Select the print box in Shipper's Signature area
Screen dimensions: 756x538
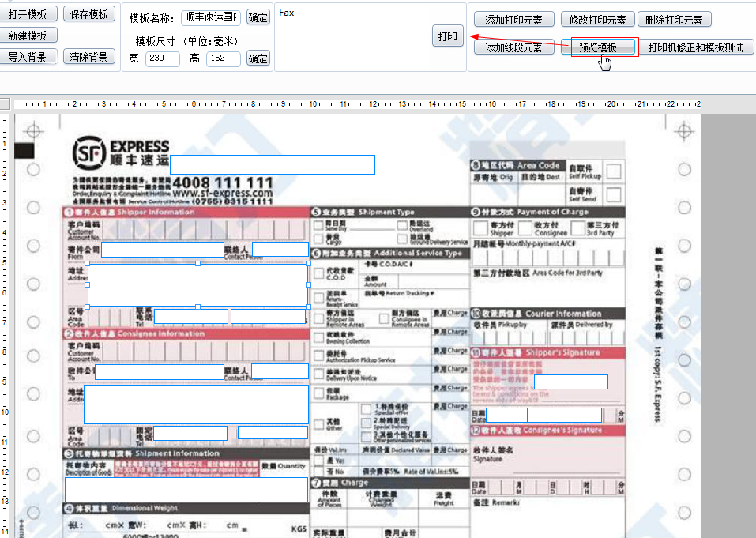tap(571, 382)
